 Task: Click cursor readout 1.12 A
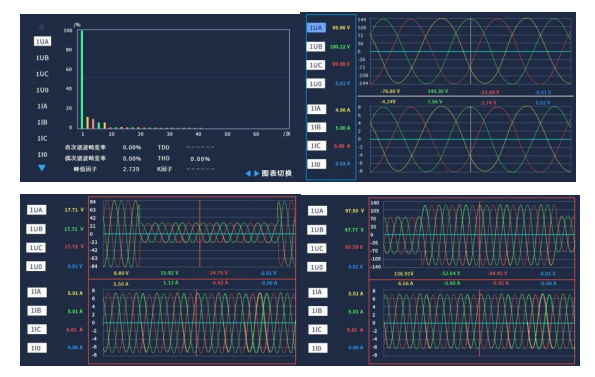click(x=171, y=283)
